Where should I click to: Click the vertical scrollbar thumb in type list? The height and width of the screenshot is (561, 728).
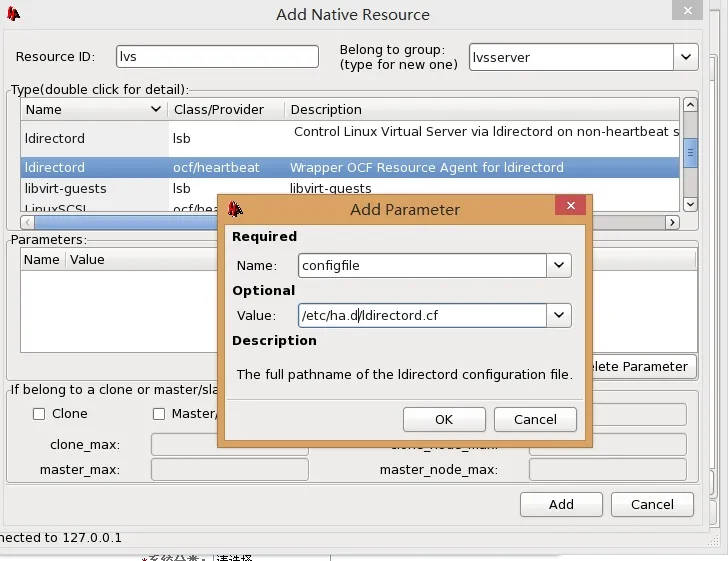pos(690,153)
